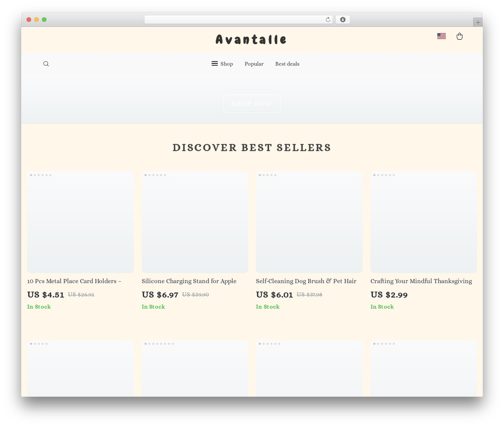Click the browser reload icon
This screenshot has height=427, width=504.
tap(328, 20)
